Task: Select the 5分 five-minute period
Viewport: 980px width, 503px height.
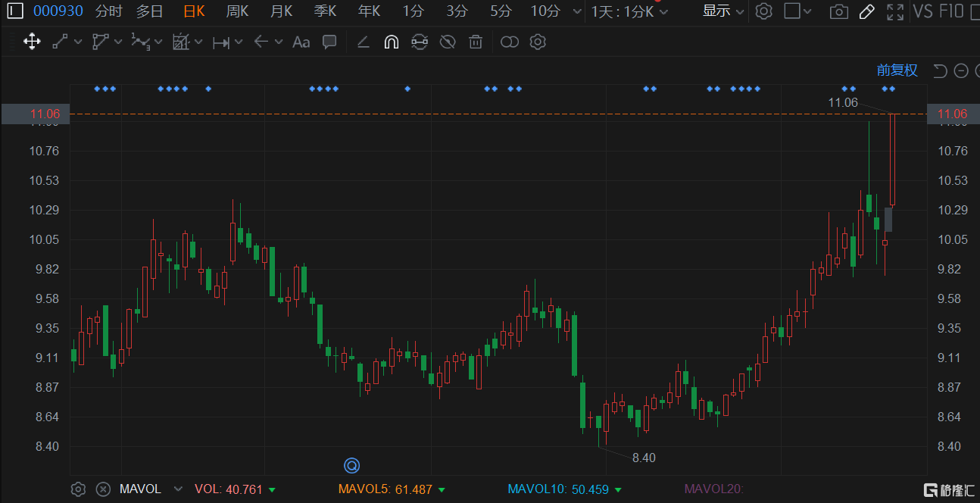Action: tap(501, 11)
